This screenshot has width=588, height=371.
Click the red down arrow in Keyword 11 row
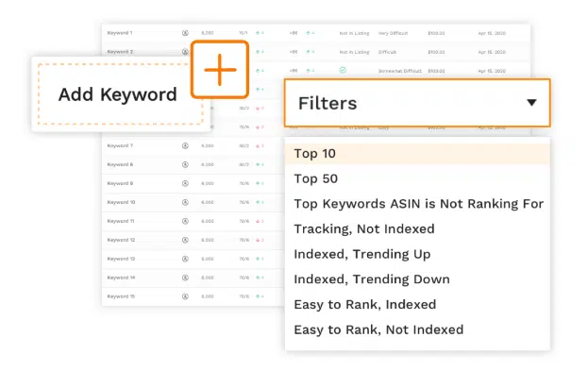coord(258,221)
